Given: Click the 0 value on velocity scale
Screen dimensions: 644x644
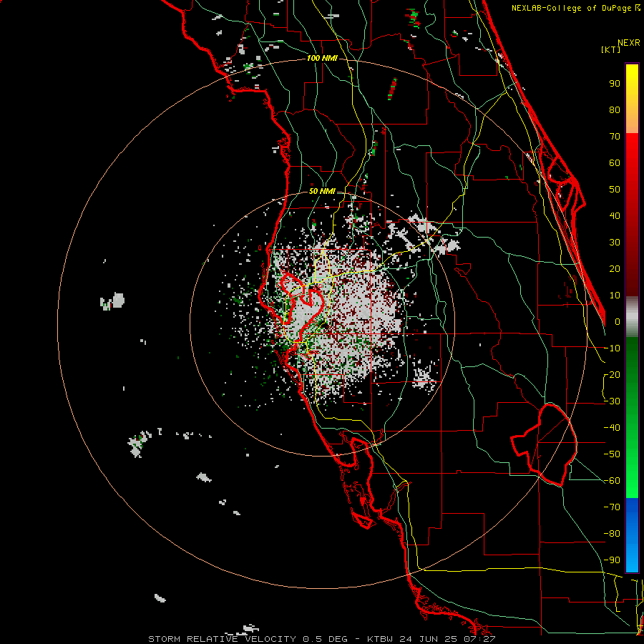Looking at the screenshot, I should pyautogui.click(x=617, y=322).
